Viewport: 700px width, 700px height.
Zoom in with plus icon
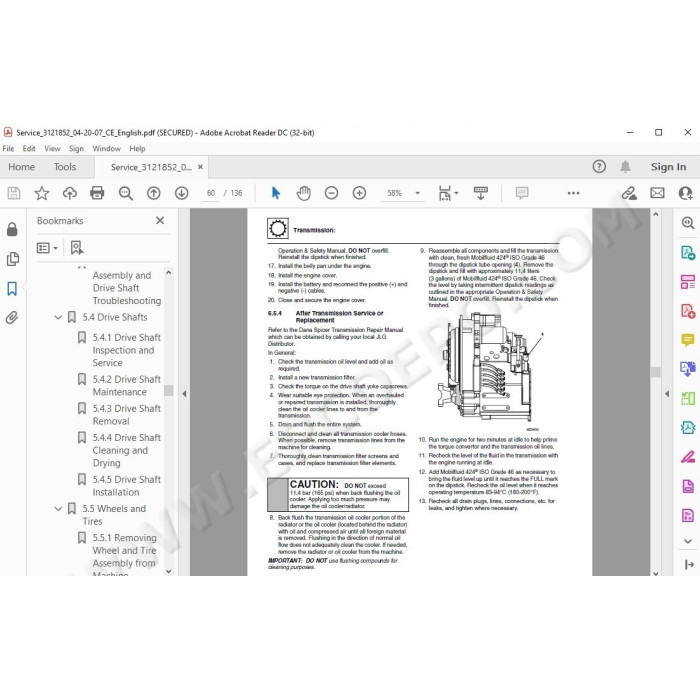(x=359, y=193)
